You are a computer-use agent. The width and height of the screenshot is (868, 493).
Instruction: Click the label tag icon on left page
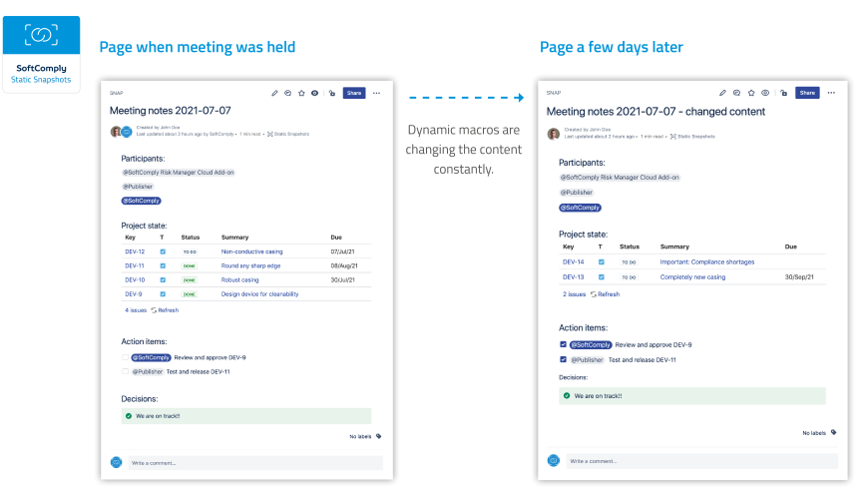coord(378,436)
